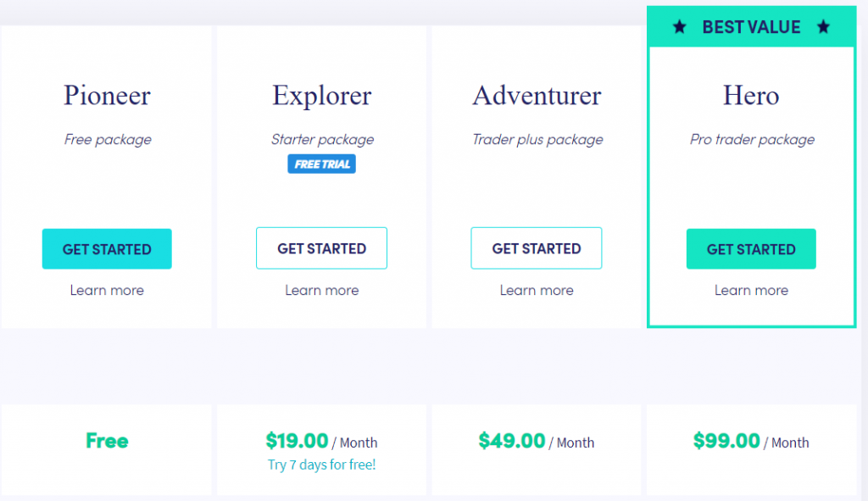Open Learn more under Hero

[x=751, y=290]
